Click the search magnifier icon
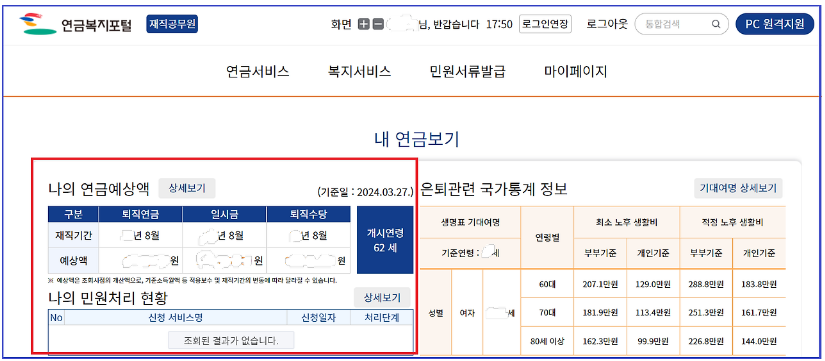825x361 pixels. (716, 24)
